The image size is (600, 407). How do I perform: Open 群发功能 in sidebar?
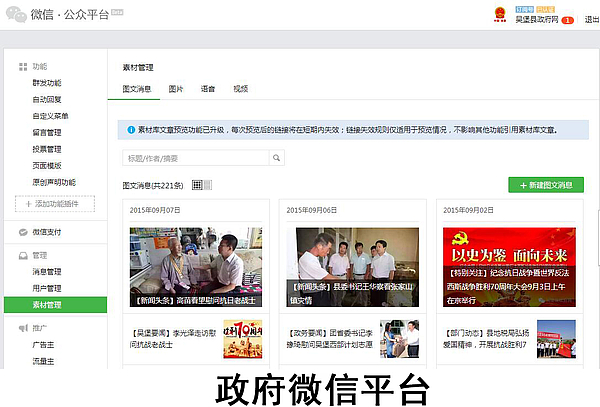(47, 83)
